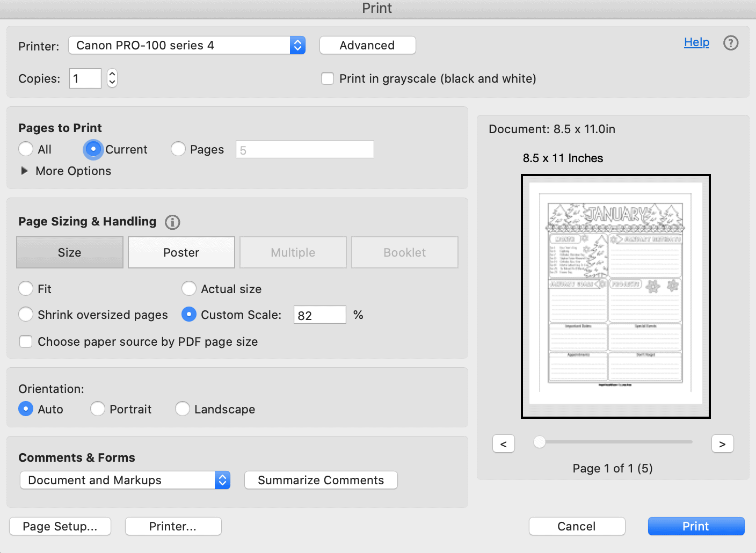The width and height of the screenshot is (756, 553).
Task: Set orientation to Landscape
Action: tap(183, 409)
